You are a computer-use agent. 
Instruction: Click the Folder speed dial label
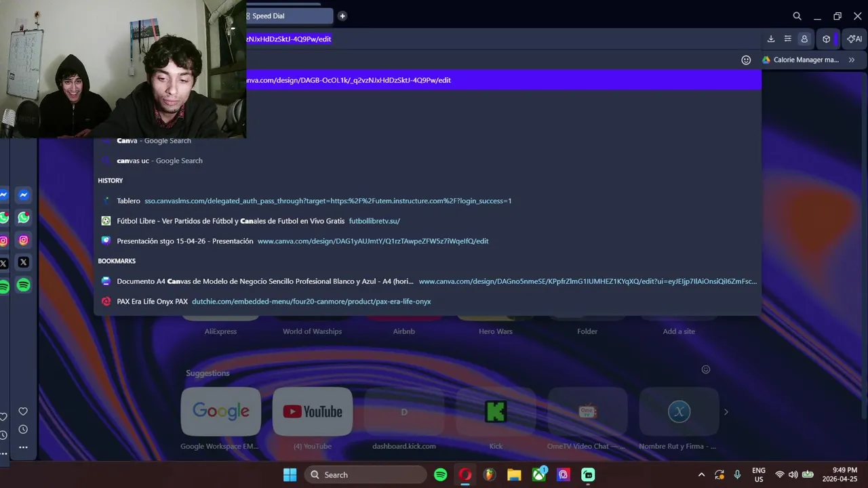587,331
